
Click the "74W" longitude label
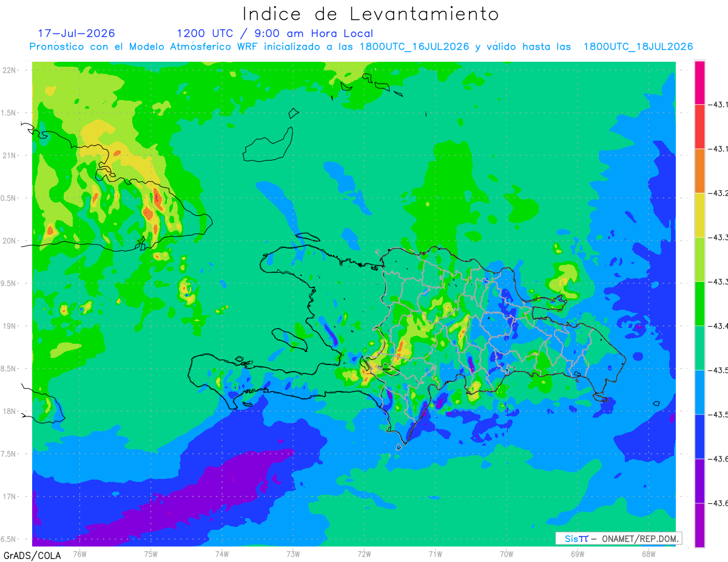coord(222,554)
